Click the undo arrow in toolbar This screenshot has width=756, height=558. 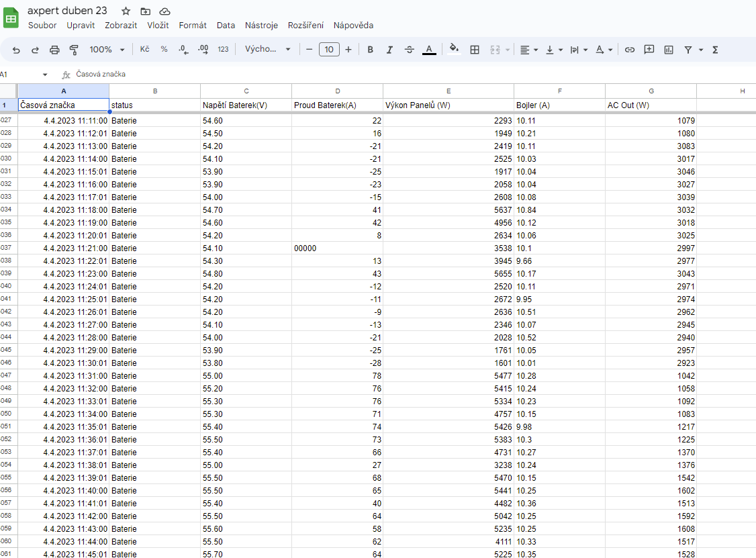[x=16, y=50]
